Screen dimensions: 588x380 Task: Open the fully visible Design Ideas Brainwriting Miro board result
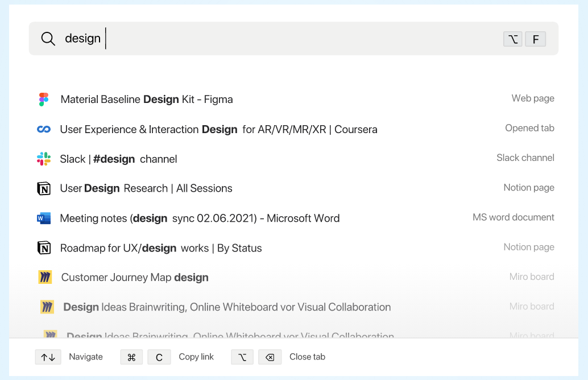coord(227,307)
